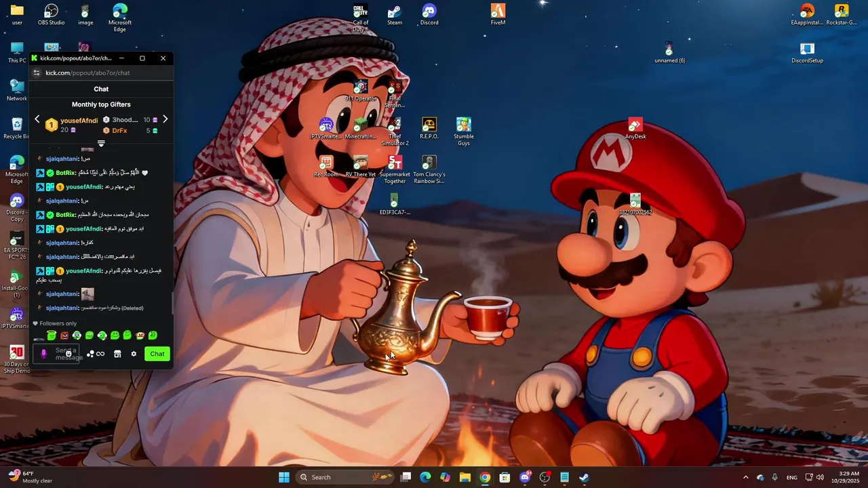Open the Stumble Guys desktop icon
Image resolution: width=868 pixels, height=488 pixels.
tap(464, 131)
